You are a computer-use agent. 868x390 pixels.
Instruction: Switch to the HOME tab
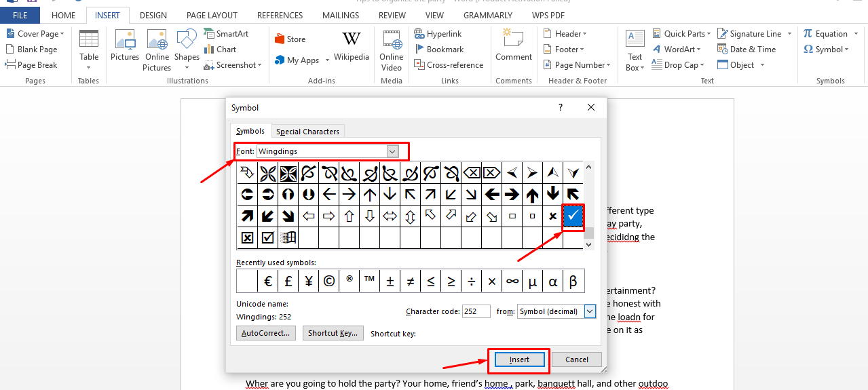click(x=64, y=15)
